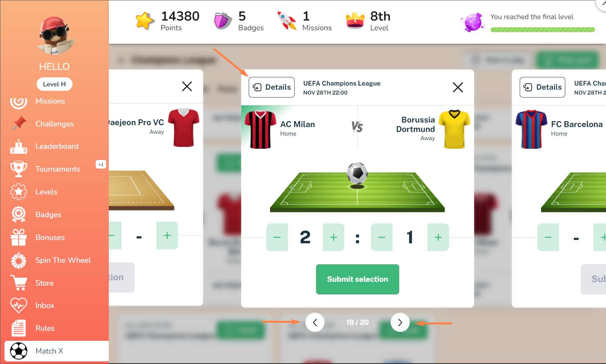Increase AC Milan score with plus
The height and width of the screenshot is (364, 606).
click(333, 237)
